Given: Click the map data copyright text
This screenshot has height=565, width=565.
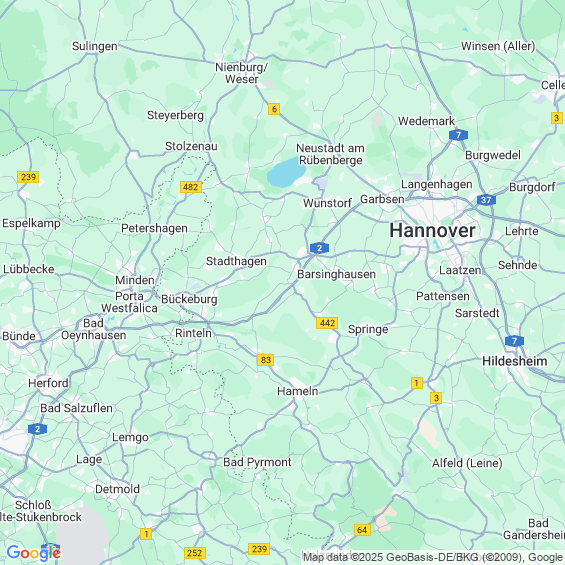Looking at the screenshot, I should click(x=433, y=557).
